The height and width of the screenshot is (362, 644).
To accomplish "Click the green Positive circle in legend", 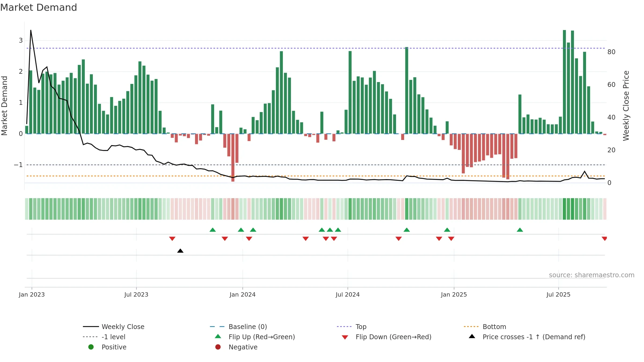I will click(91, 347).
